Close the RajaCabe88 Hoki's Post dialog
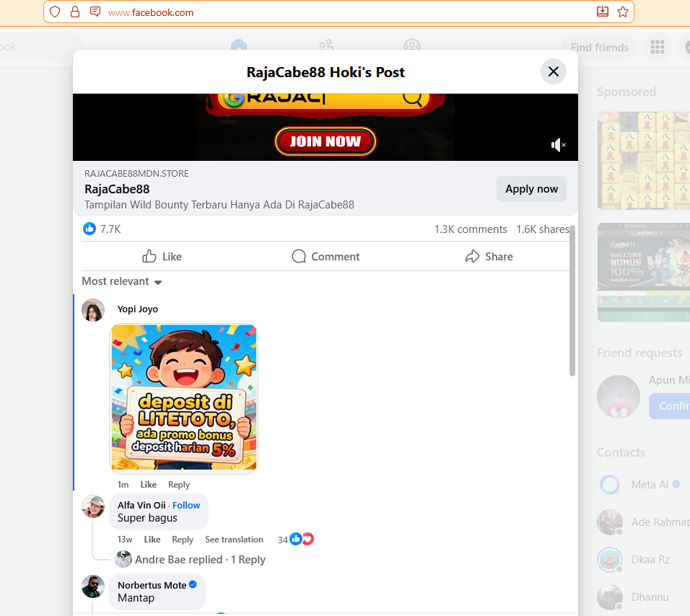The image size is (690, 616). click(x=553, y=71)
